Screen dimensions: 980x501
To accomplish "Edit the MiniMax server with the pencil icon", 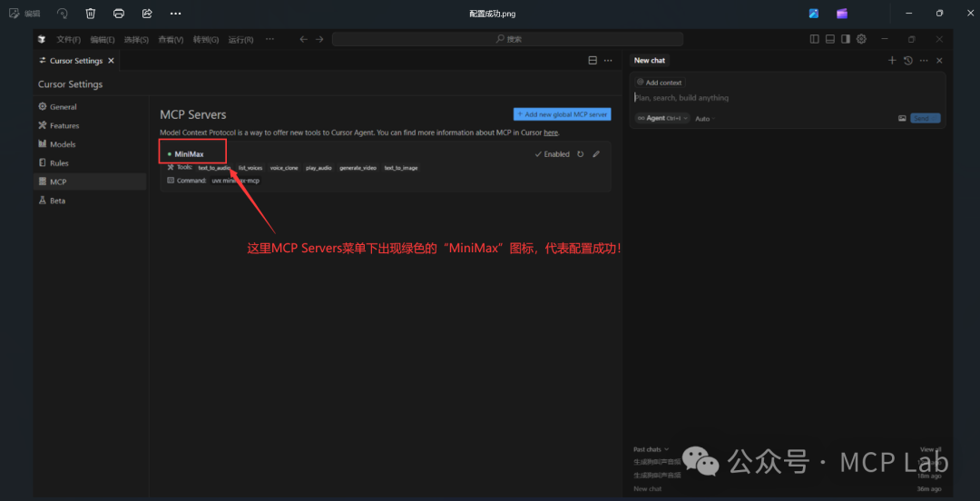I will click(x=596, y=154).
